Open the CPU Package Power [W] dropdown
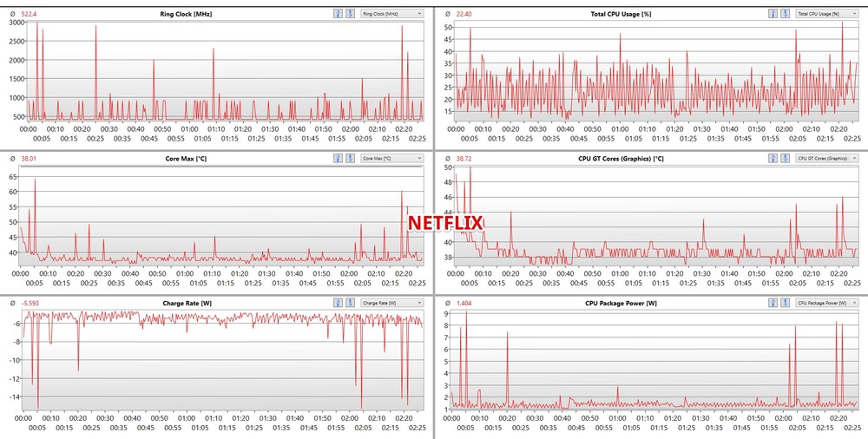 [826, 302]
